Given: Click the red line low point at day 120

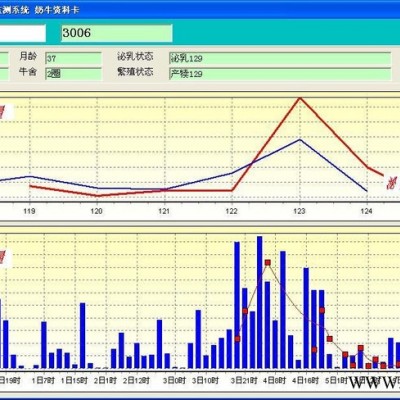Looking at the screenshot, I should (x=97, y=195).
